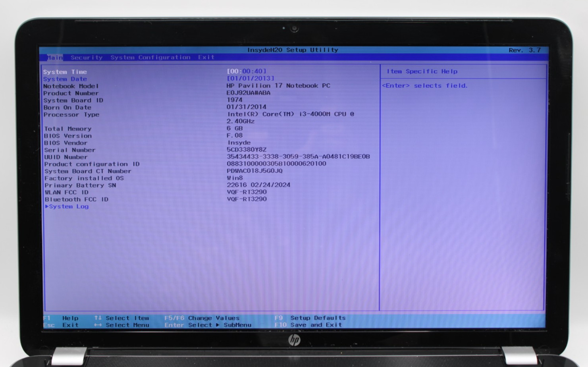Screen dimensions: 588x367
Task: Click BIOS version value F.08
Action: pos(235,136)
